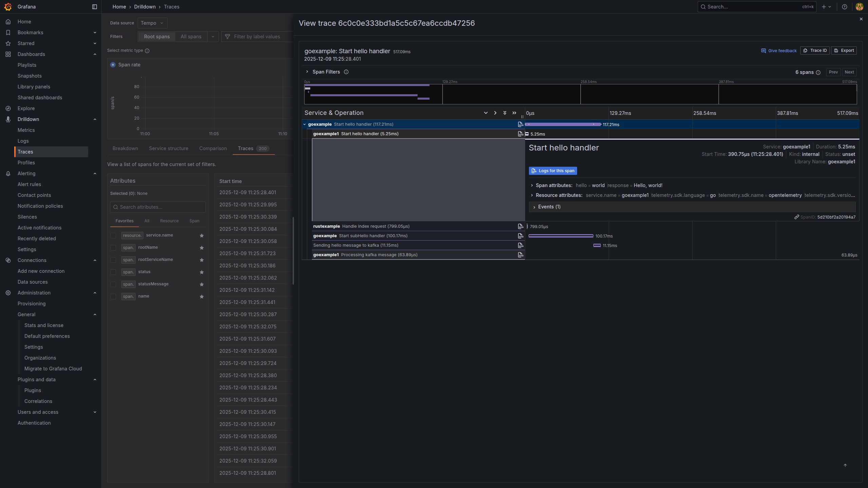Open logs icon for rustexample span

(520, 226)
